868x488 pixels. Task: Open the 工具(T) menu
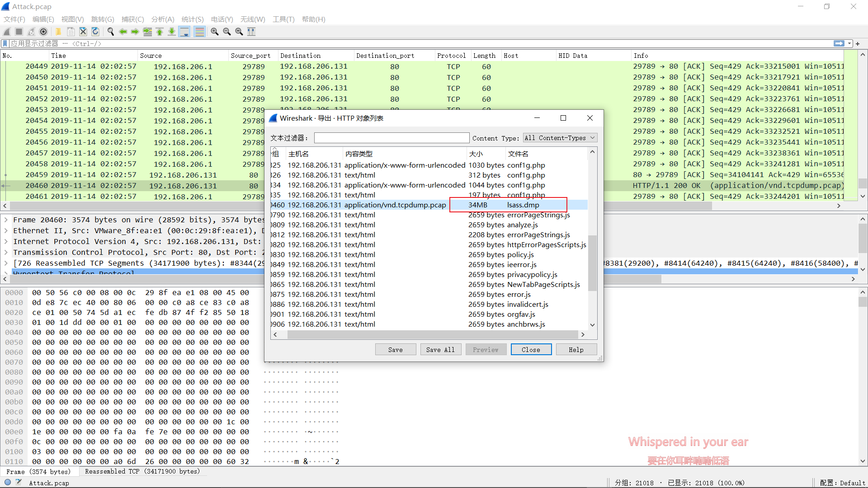283,19
